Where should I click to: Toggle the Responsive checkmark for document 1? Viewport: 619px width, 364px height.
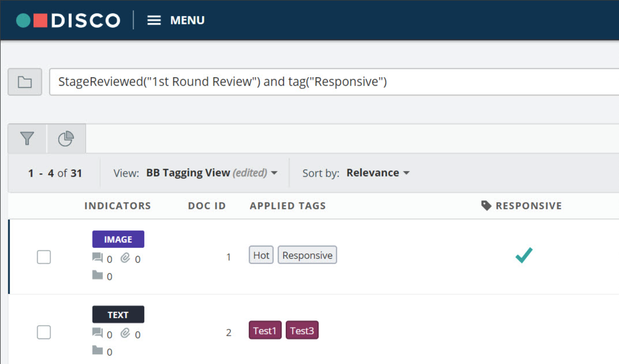[524, 255]
